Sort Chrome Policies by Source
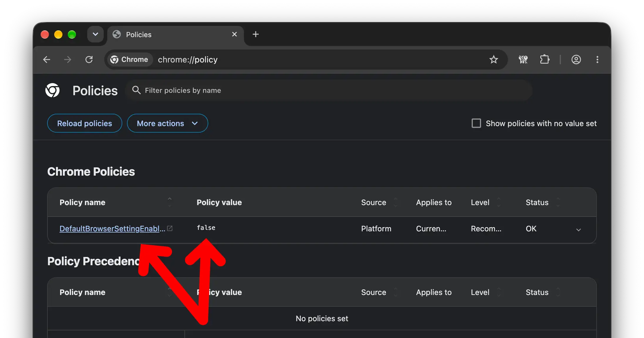Screen dimensions: 644x338 (x=396, y=202)
